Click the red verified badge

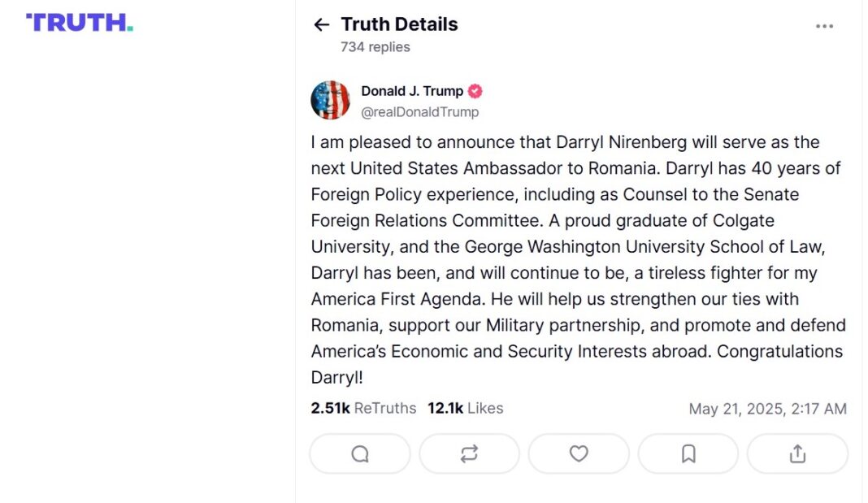[475, 91]
